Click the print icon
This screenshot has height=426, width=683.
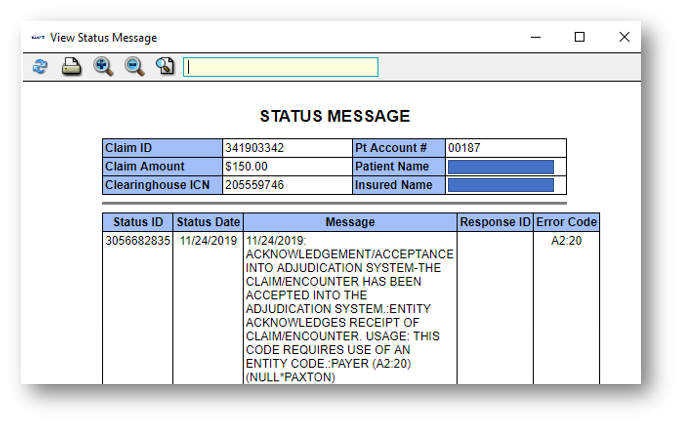coord(71,67)
